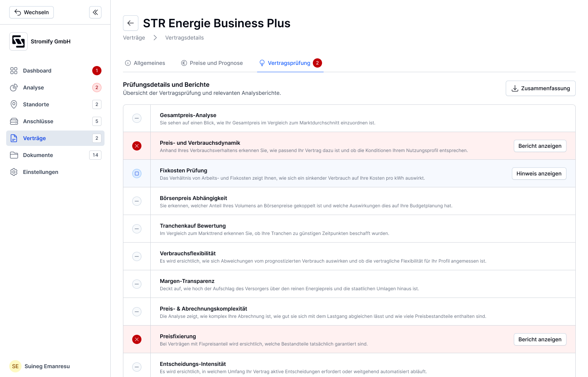Click the Verträge breadcrumb link
Screen dimensions: 588x377
(x=134, y=38)
